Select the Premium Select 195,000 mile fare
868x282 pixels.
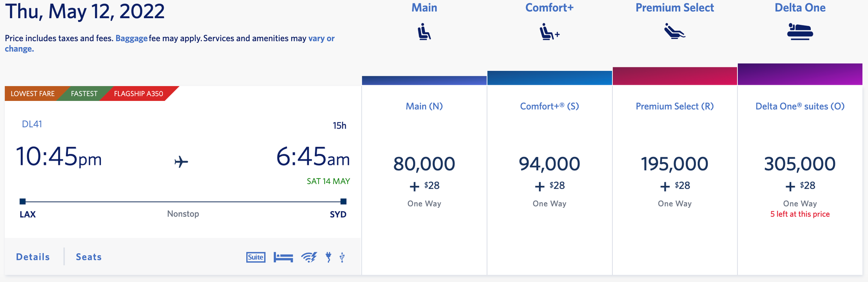point(674,163)
